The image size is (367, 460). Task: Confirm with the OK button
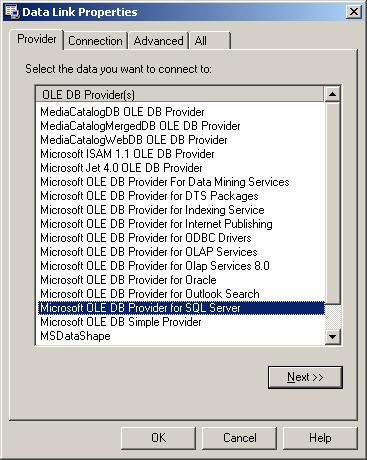pos(158,438)
